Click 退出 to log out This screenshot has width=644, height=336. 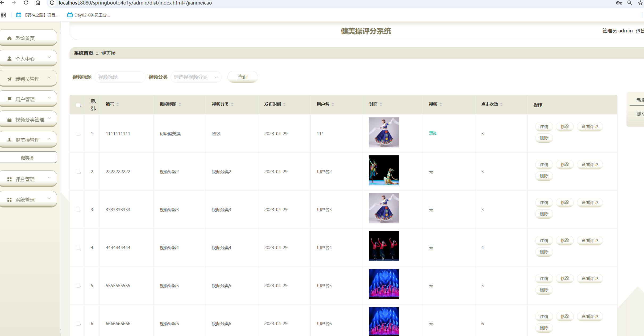tap(640, 31)
